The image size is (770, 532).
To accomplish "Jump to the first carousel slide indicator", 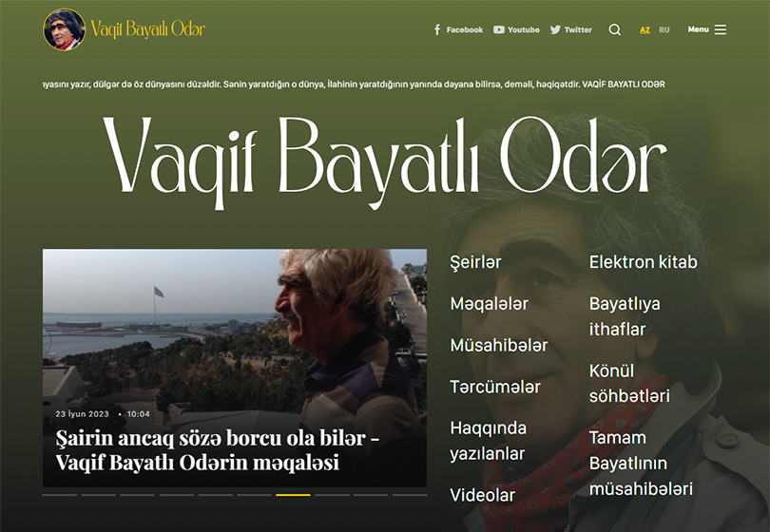I will tap(60, 495).
